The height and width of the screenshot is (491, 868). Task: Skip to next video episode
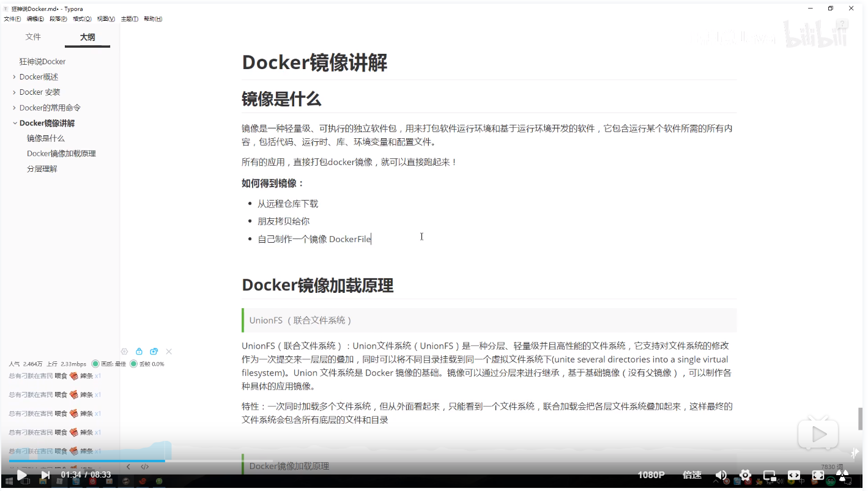[45, 474]
